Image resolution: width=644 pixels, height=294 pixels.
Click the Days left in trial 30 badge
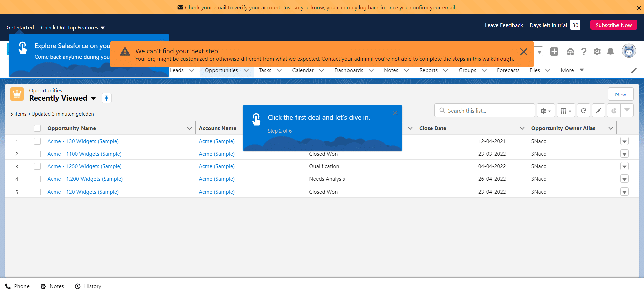coord(575,25)
